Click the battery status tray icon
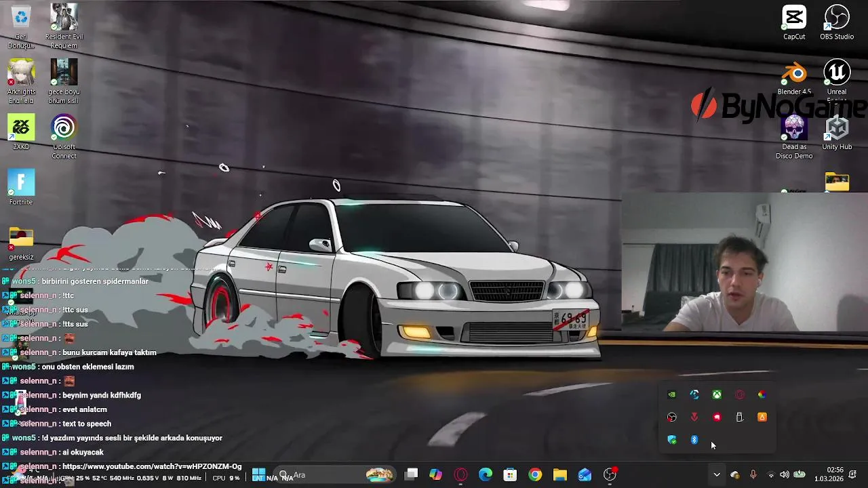The width and height of the screenshot is (868, 488). coord(800,474)
